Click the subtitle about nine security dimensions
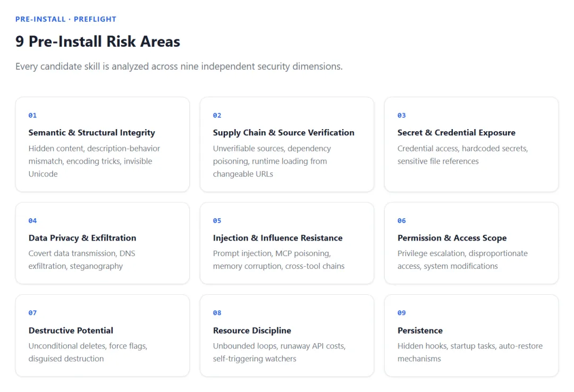This screenshot has height=392, width=574. coord(179,66)
